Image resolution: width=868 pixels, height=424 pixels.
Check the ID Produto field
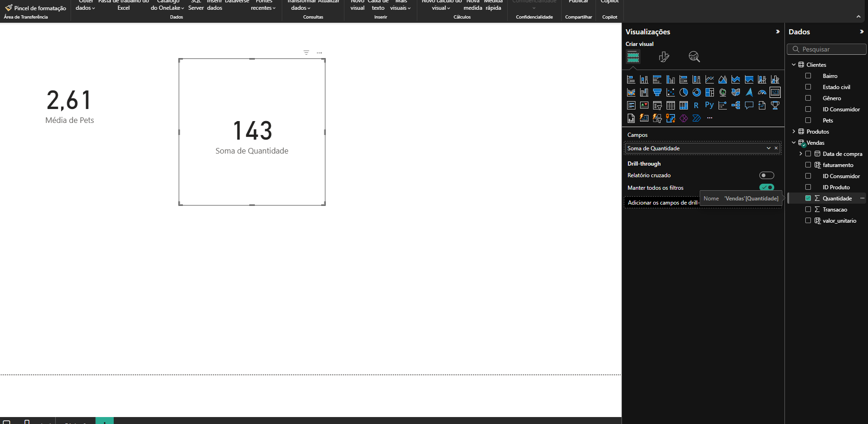pyautogui.click(x=808, y=187)
